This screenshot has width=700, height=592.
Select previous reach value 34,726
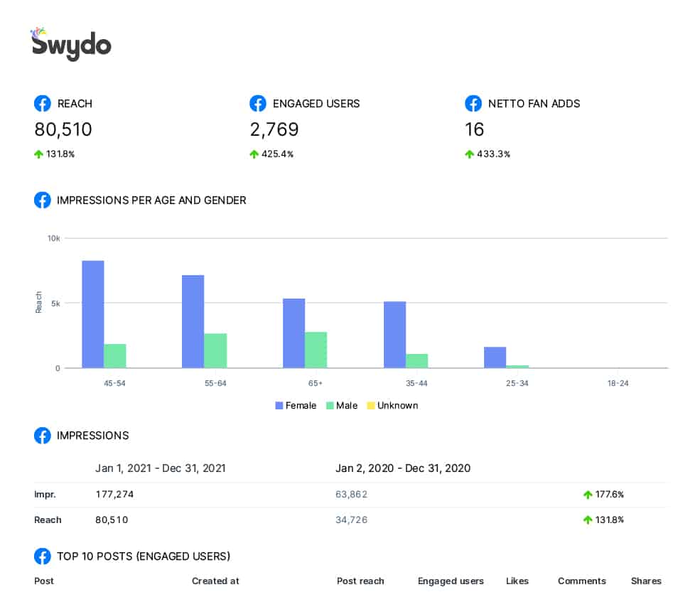(x=351, y=520)
